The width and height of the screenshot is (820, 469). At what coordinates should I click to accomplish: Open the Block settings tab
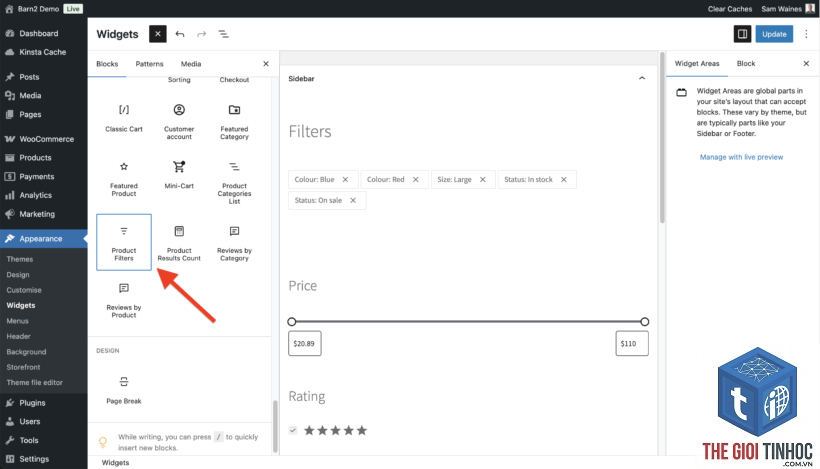pos(746,63)
